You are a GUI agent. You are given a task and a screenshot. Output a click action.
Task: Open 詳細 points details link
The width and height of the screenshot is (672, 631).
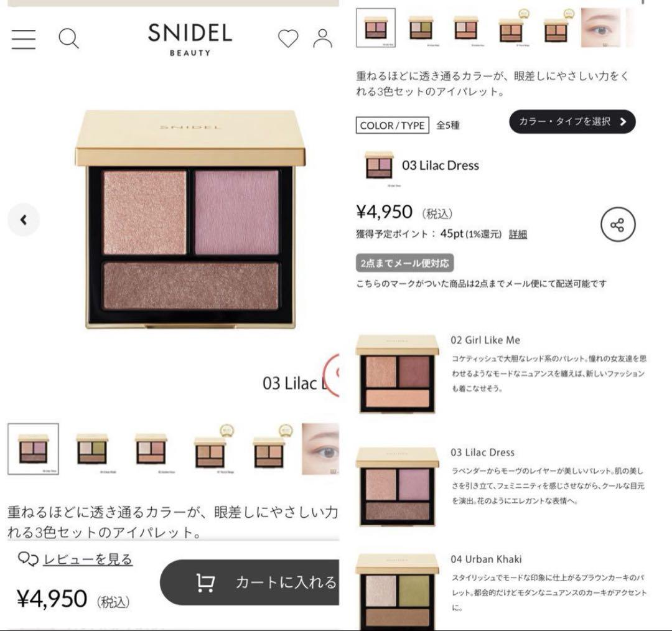[518, 234]
